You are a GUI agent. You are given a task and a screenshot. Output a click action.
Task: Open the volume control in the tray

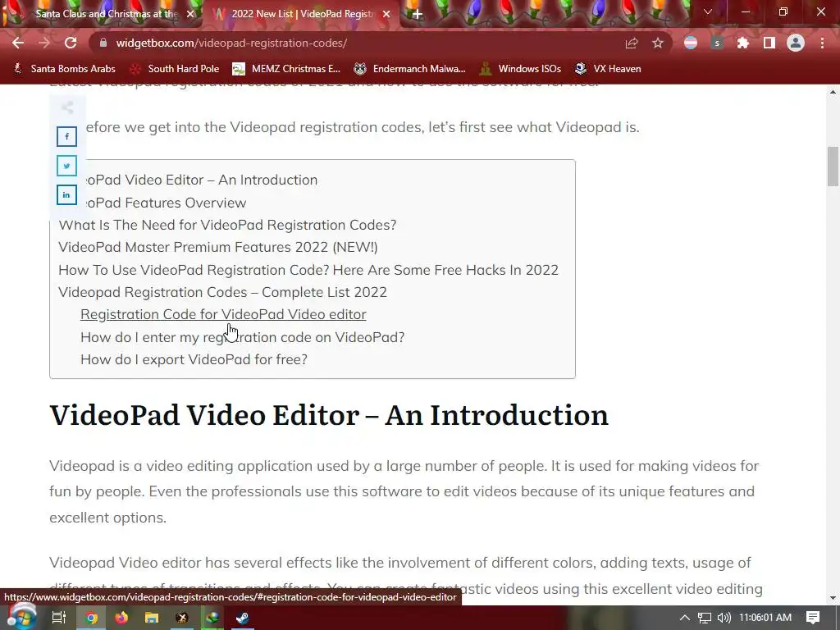pos(724,618)
